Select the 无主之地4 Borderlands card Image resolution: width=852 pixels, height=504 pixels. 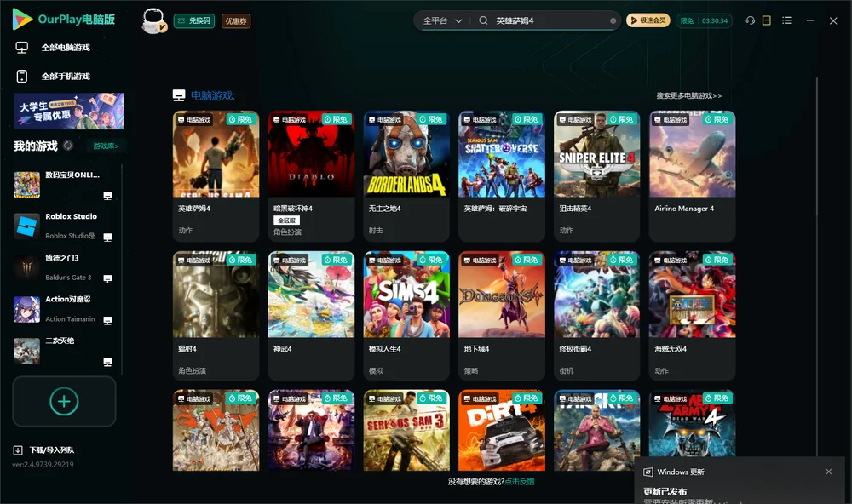pyautogui.click(x=406, y=176)
